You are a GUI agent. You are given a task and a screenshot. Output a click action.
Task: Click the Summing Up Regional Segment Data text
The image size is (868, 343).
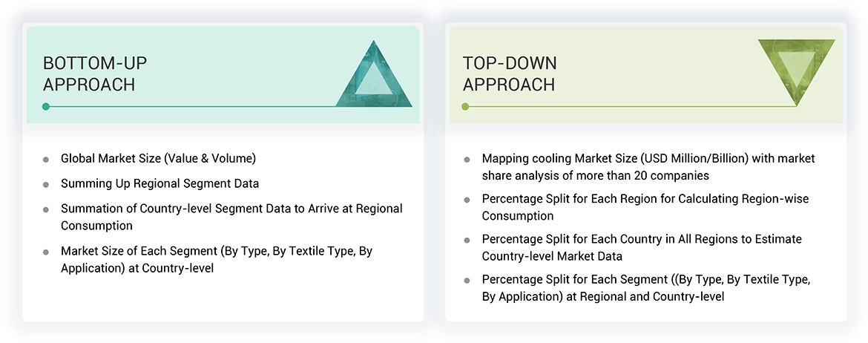(160, 183)
